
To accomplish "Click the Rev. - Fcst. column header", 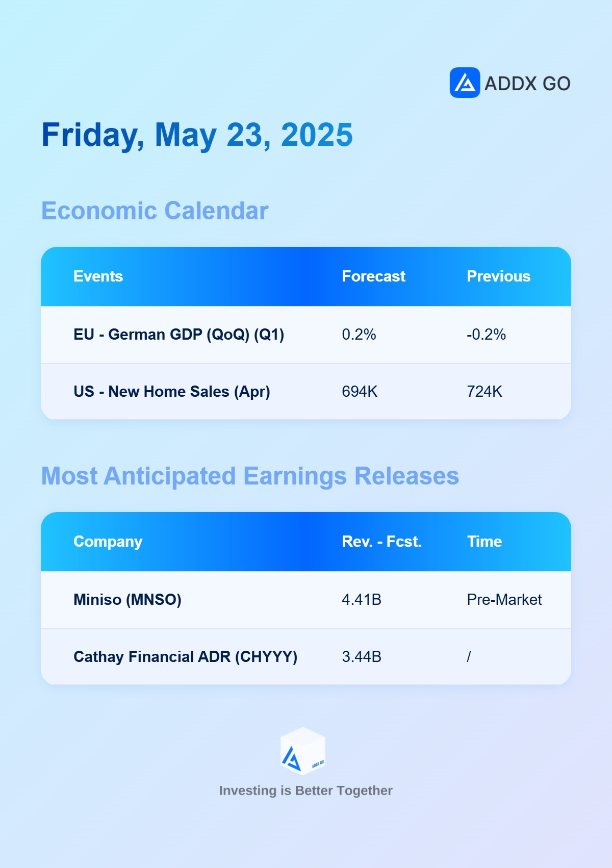I will [x=381, y=542].
